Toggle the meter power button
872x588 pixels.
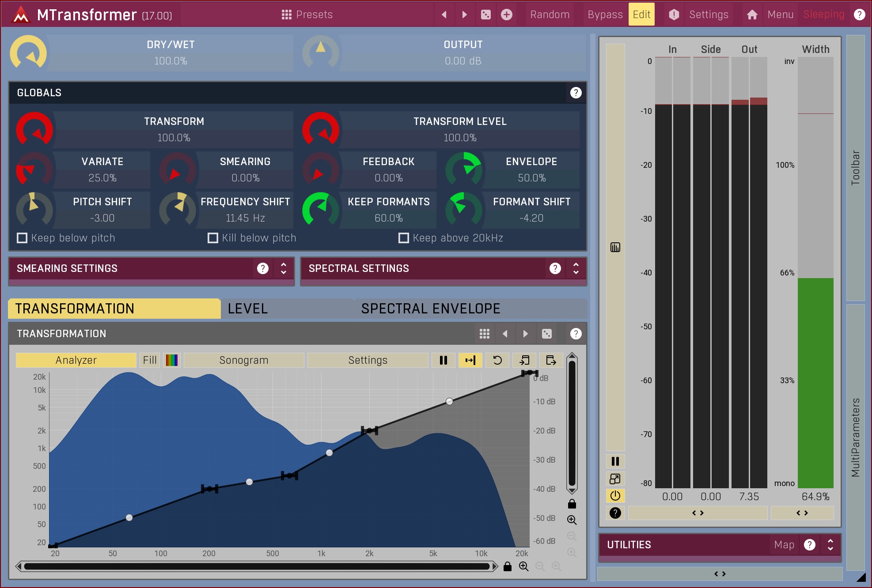(x=615, y=495)
